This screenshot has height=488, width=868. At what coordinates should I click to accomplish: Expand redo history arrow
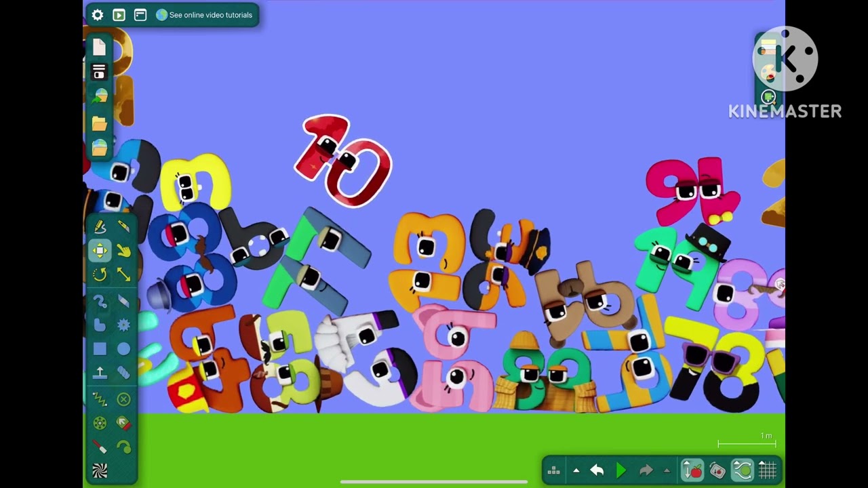tap(667, 470)
